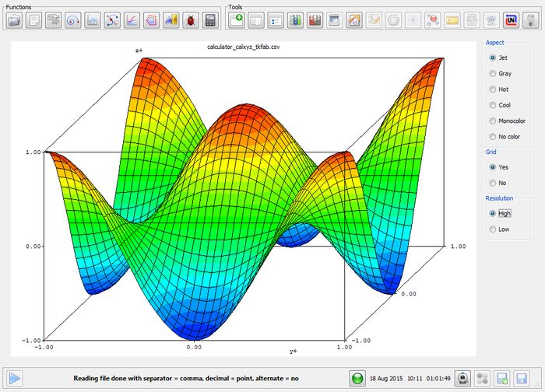Click the plot title calculator_calxyz_tkfab.csv
This screenshot has width=545, height=392.
click(243, 47)
